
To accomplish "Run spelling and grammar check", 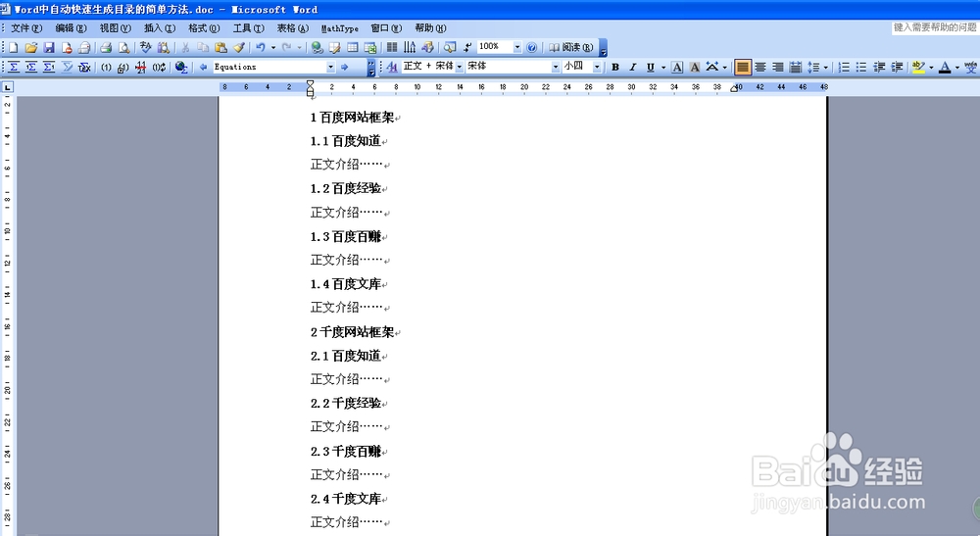I will (x=146, y=47).
